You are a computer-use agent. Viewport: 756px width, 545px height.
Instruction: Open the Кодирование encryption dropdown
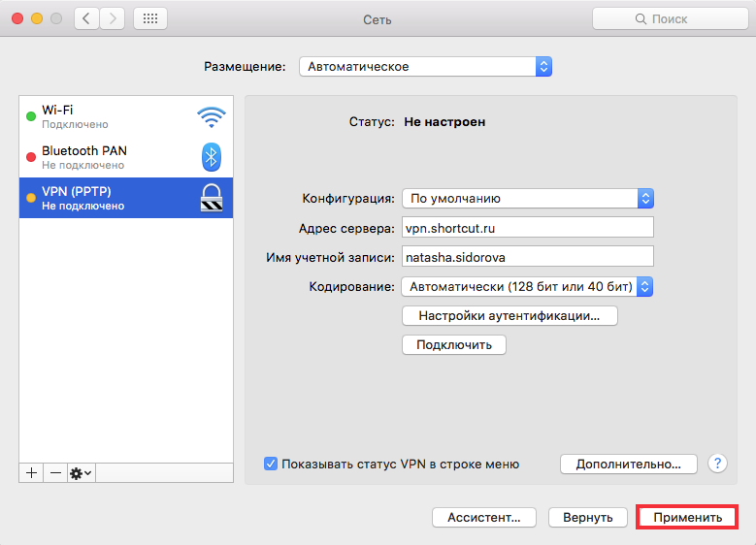point(528,287)
